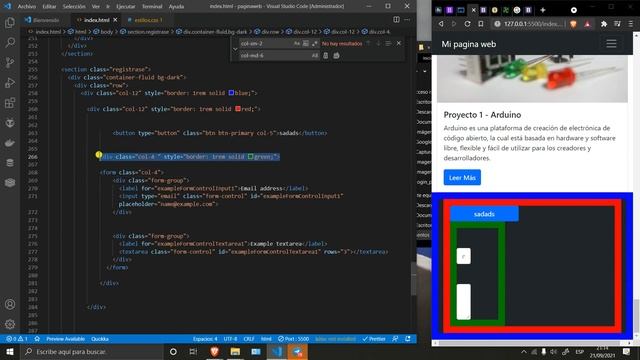The width and height of the screenshot is (640, 360).
Task: Click errors and warnings status bar indicator
Action: click(17, 339)
